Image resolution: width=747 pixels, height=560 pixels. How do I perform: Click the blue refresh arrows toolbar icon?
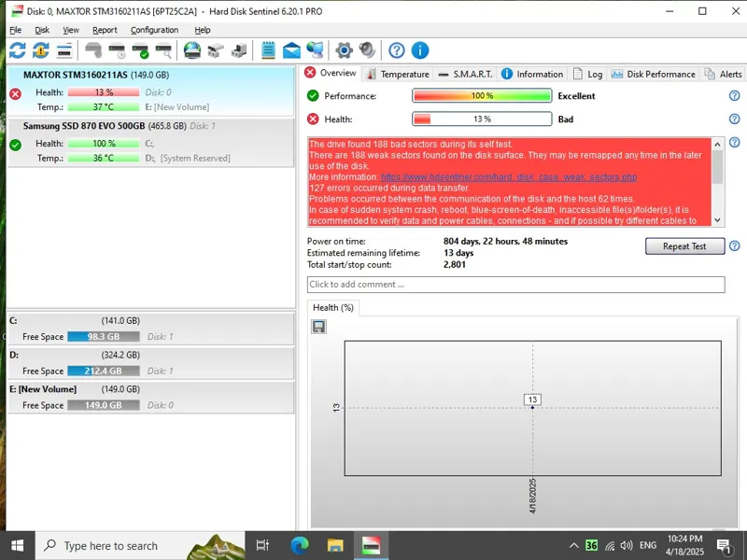tap(17, 50)
